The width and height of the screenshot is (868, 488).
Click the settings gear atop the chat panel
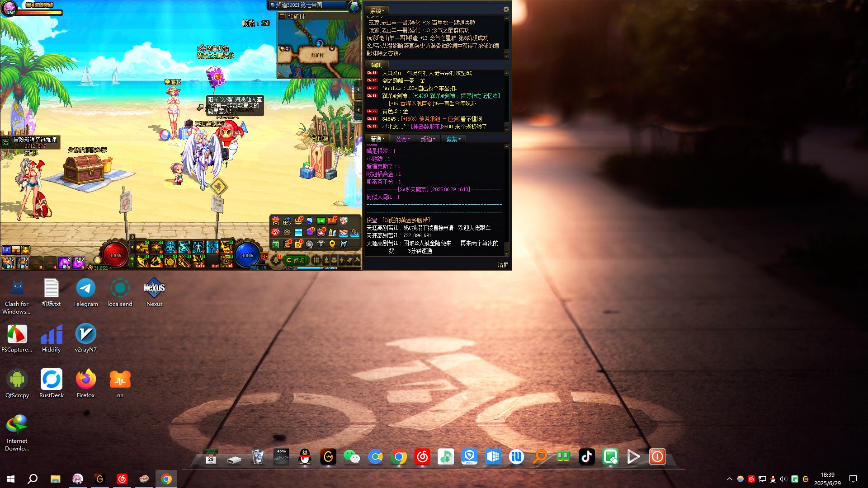pyautogui.click(x=506, y=9)
